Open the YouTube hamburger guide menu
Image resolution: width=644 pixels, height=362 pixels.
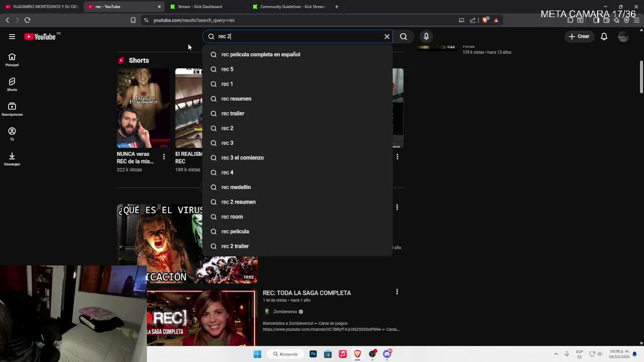pos(12,36)
